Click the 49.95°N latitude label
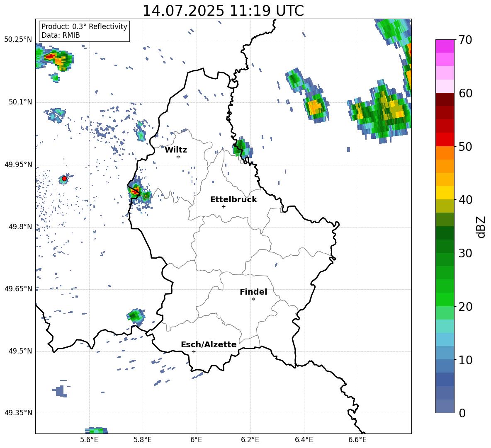Viewport: 491px width, 448px height. (x=18, y=165)
